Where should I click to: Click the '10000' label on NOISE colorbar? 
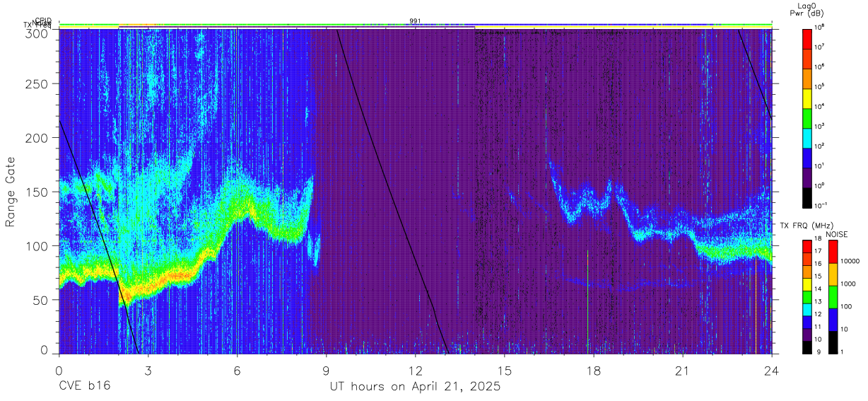(851, 261)
